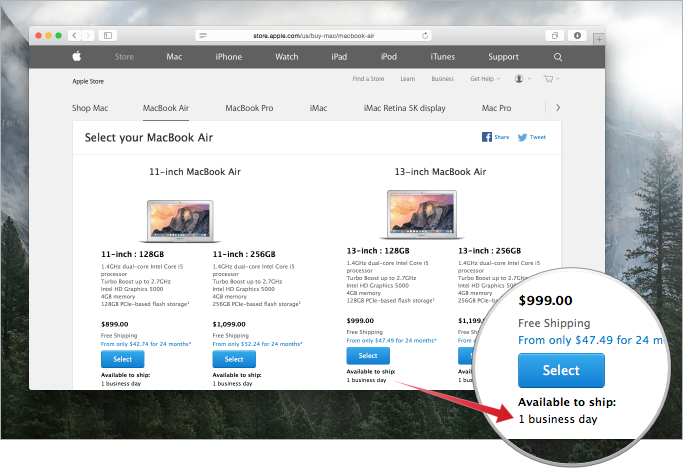The width and height of the screenshot is (683, 468).
Task: Open the account profile icon
Action: tap(519, 78)
